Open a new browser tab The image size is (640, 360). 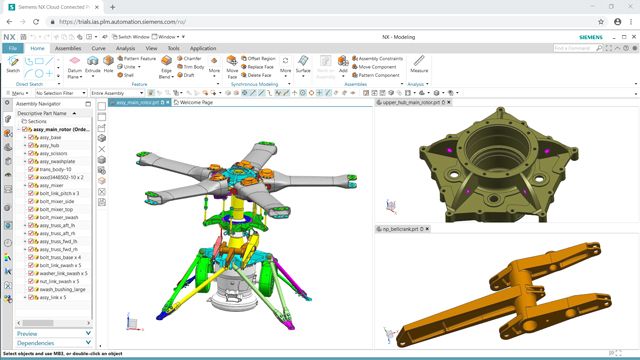pos(112,7)
